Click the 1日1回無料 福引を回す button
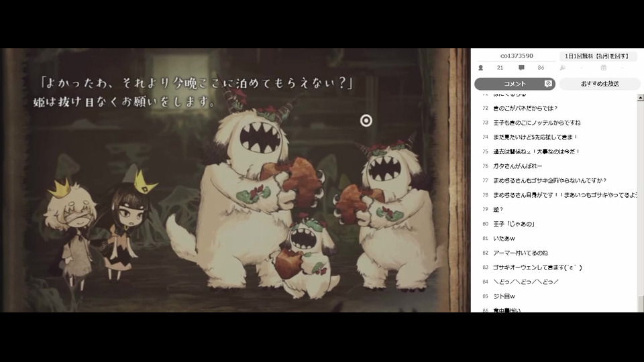 click(597, 56)
